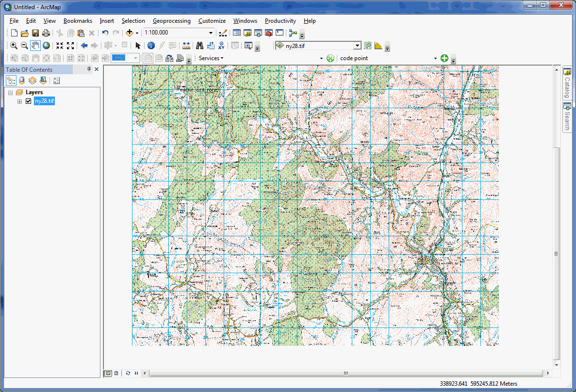Screen dimensions: 576x392
Task: Open the ArcToolbox red toolbox icon
Action: tap(269, 33)
